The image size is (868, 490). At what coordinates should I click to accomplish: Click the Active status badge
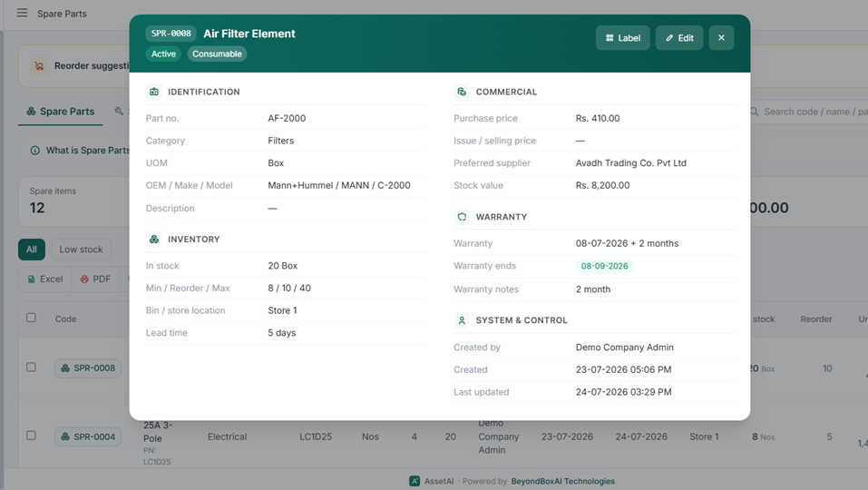pyautogui.click(x=163, y=54)
